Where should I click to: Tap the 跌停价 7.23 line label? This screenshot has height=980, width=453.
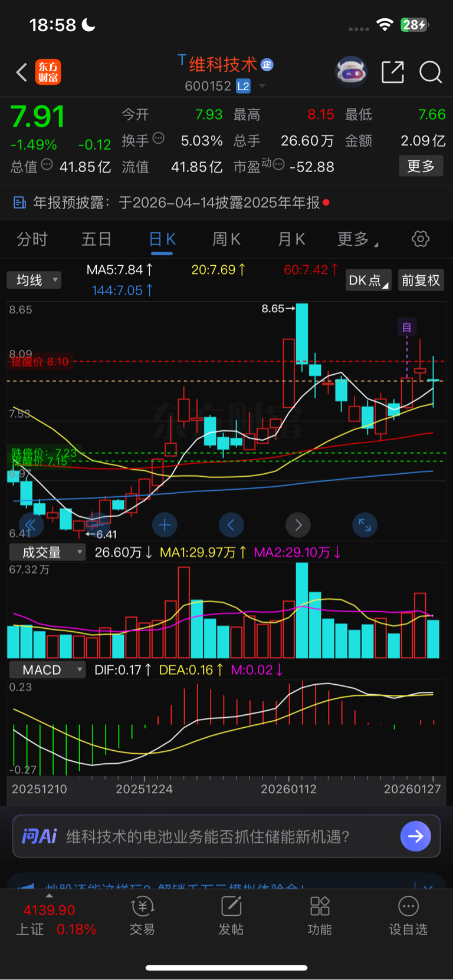click(44, 453)
